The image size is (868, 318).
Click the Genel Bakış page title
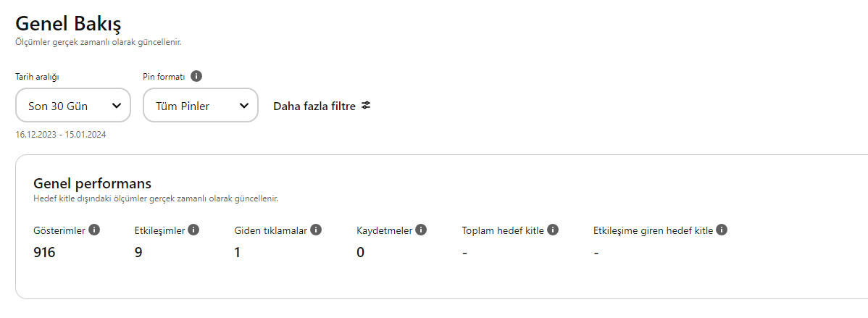(x=69, y=24)
